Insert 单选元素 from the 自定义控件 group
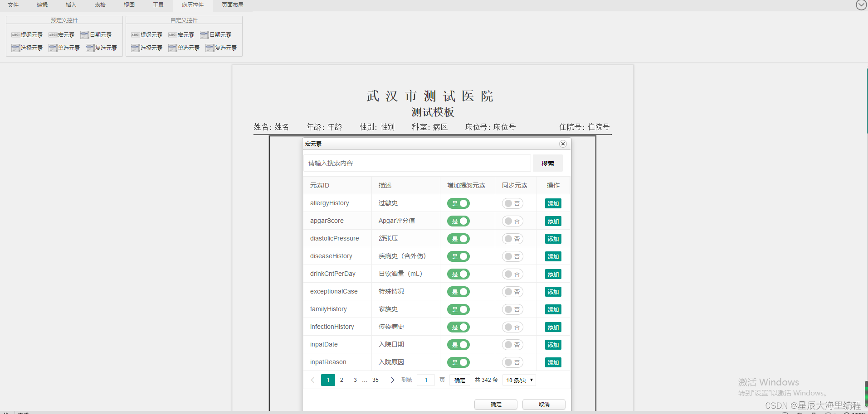Screen dimensions: 868x414 click(184, 48)
